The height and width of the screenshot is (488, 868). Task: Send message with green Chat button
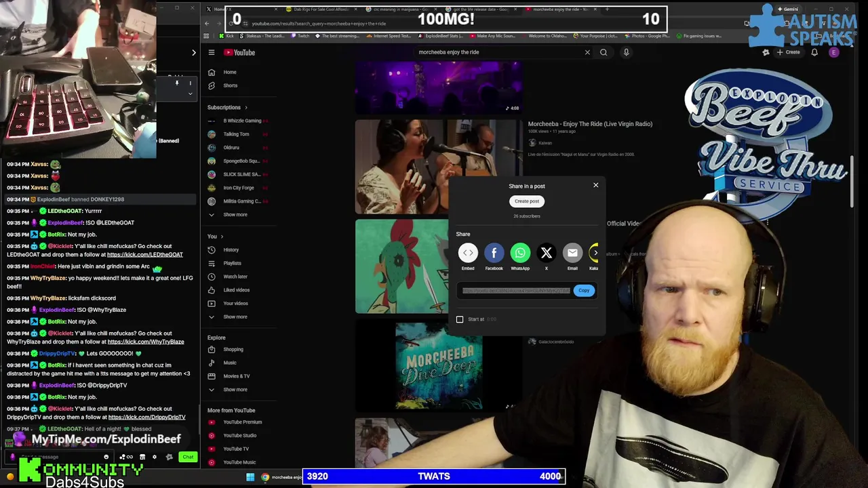point(188,457)
